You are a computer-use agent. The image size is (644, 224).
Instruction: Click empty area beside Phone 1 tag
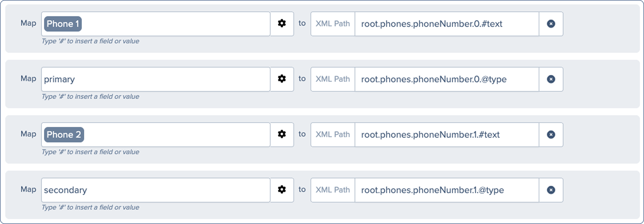click(x=175, y=24)
